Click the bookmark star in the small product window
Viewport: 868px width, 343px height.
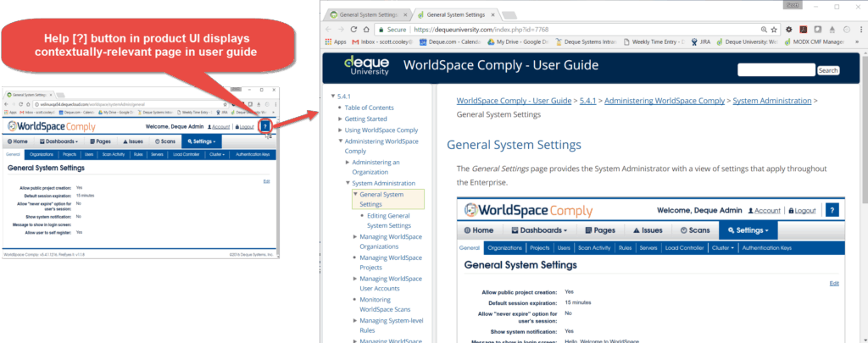[x=225, y=104]
